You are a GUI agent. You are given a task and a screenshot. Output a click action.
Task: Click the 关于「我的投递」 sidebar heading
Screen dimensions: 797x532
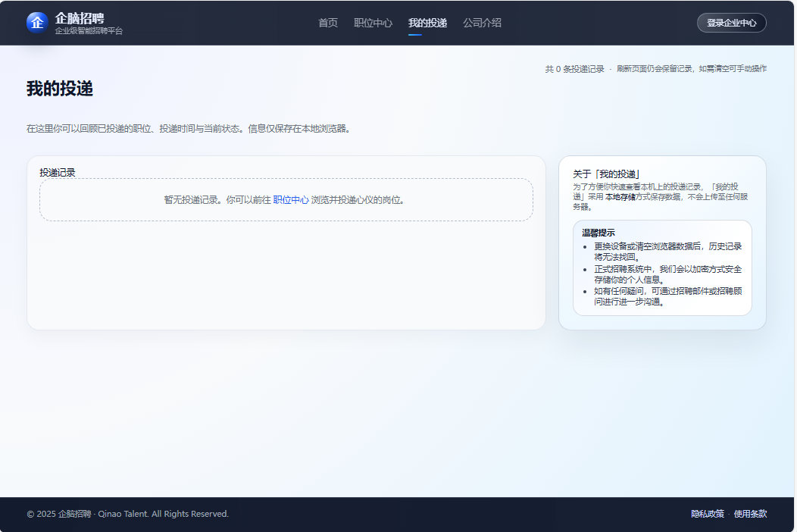pyautogui.click(x=606, y=174)
